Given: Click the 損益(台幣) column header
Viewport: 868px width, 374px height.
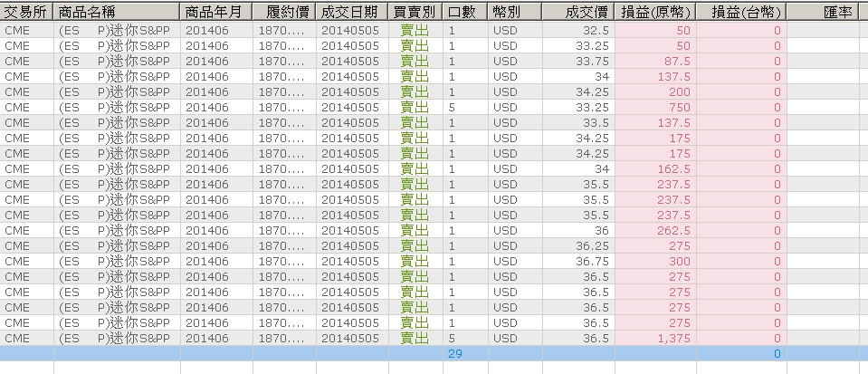Looking at the screenshot, I should tap(742, 12).
